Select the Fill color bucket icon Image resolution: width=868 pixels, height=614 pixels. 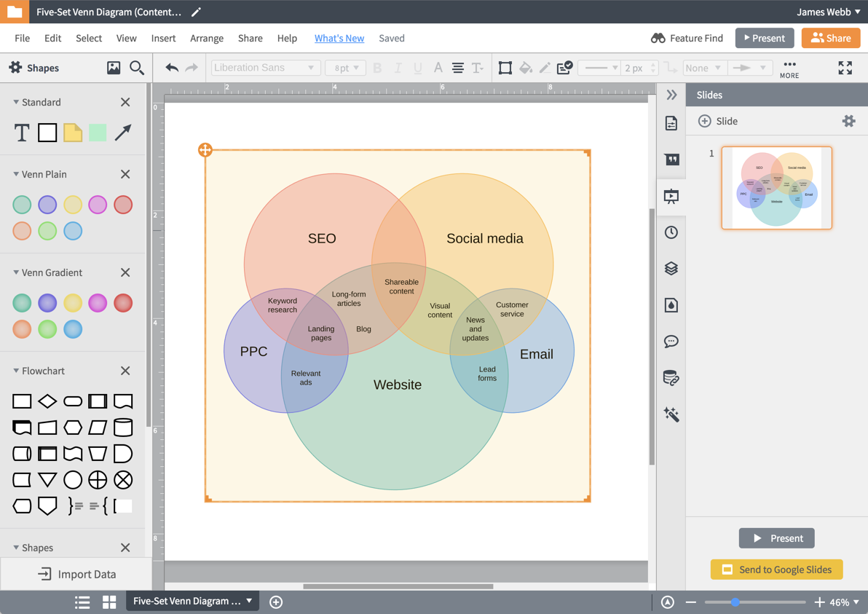tap(526, 67)
